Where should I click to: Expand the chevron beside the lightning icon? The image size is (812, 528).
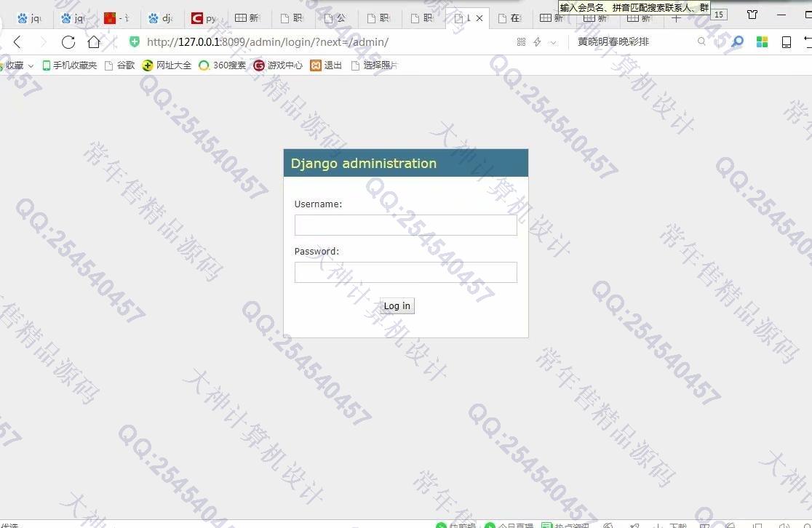coord(553,42)
